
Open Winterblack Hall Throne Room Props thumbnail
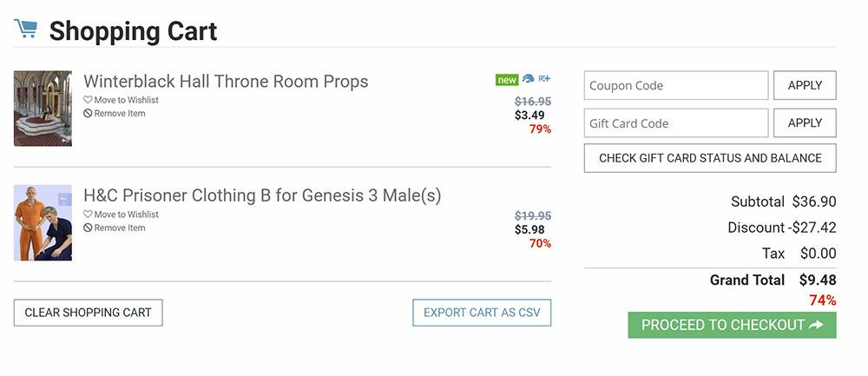[43, 109]
